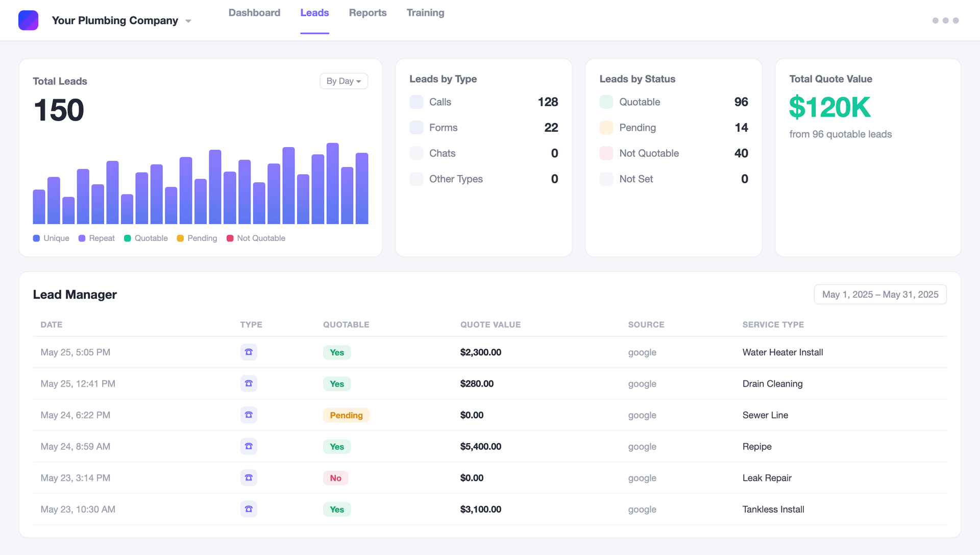Sort by the TYPE column header
980x555 pixels.
(x=251, y=324)
